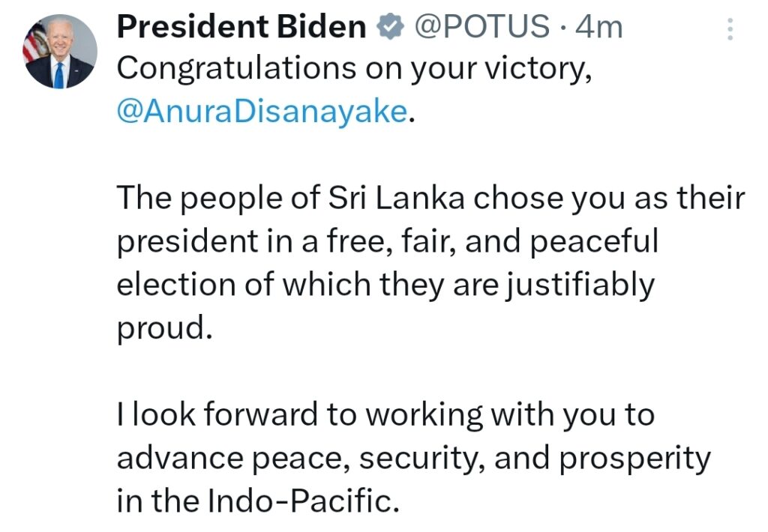This screenshot has width=768, height=532.
Task: Open the @AnuraDisanayake mention link
Action: (x=262, y=112)
